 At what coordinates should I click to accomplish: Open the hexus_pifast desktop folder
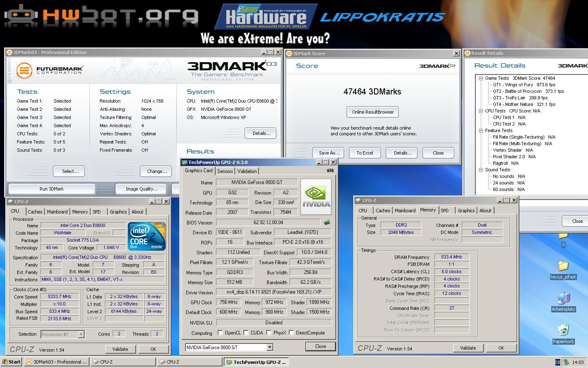563,270
